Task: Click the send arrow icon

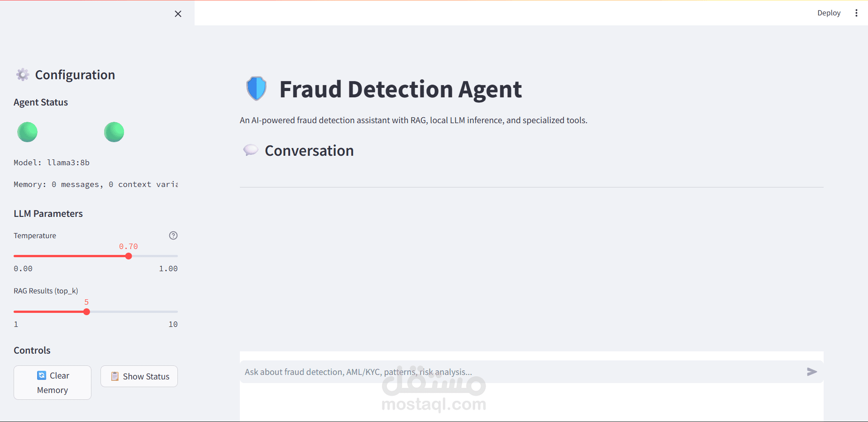Action: [x=811, y=372]
